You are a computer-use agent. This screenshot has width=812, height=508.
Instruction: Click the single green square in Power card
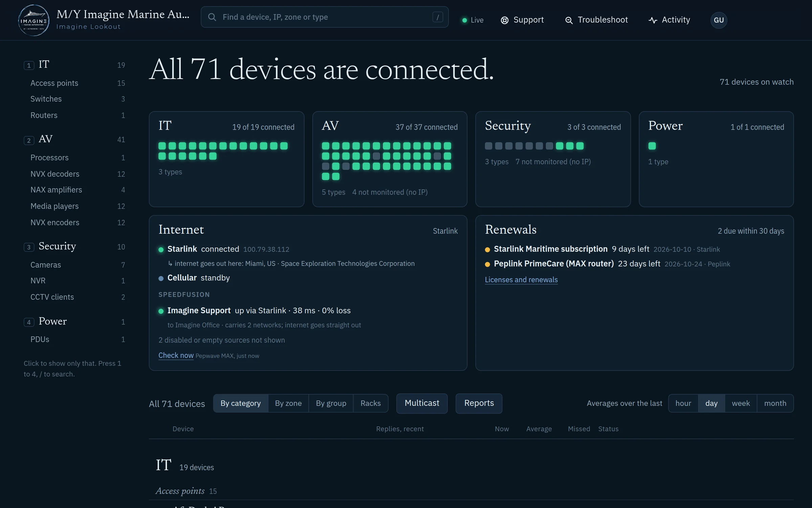click(652, 146)
